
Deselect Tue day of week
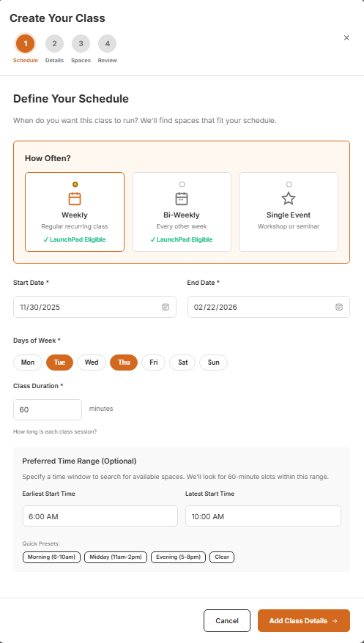59,363
